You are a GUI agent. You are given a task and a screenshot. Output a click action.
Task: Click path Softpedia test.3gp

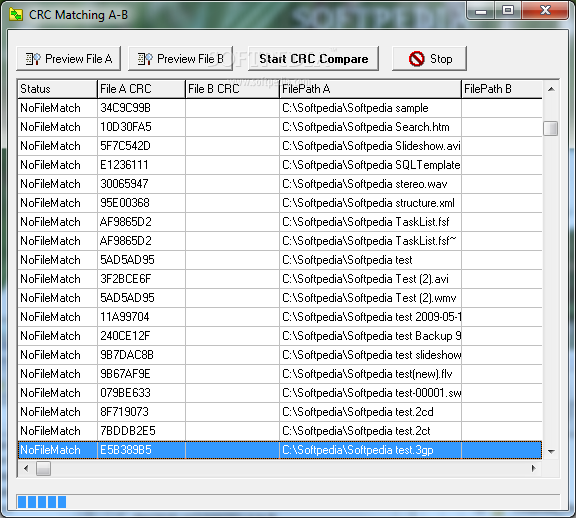(x=358, y=450)
